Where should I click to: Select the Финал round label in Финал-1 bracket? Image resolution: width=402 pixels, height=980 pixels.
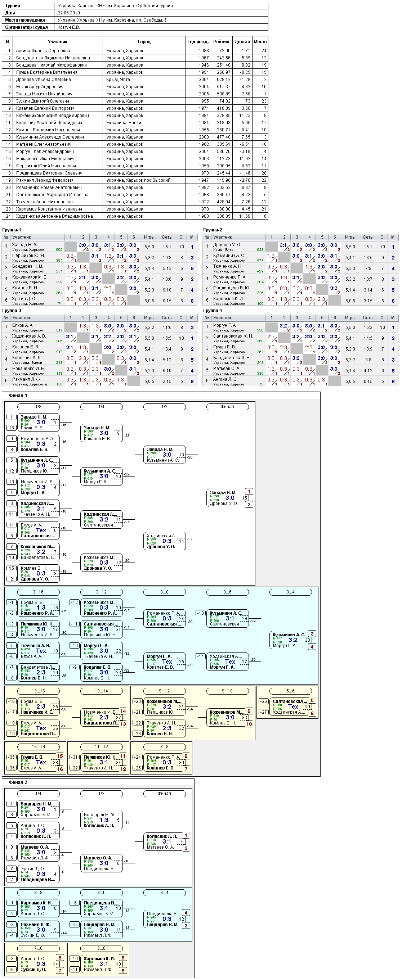[227, 407]
